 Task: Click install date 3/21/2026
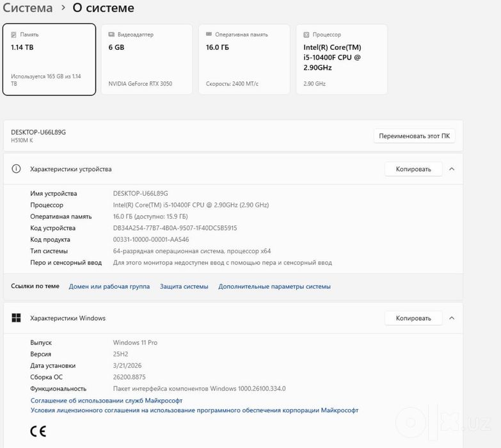(127, 365)
